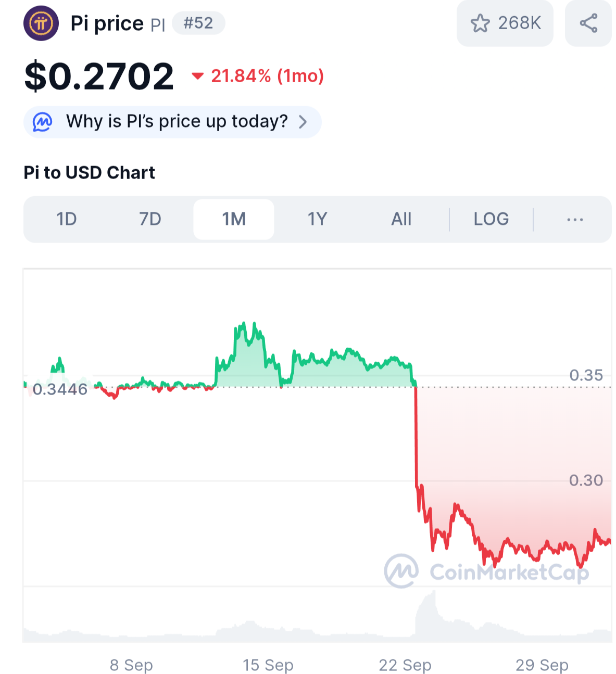Open the share icon button

coord(588,23)
